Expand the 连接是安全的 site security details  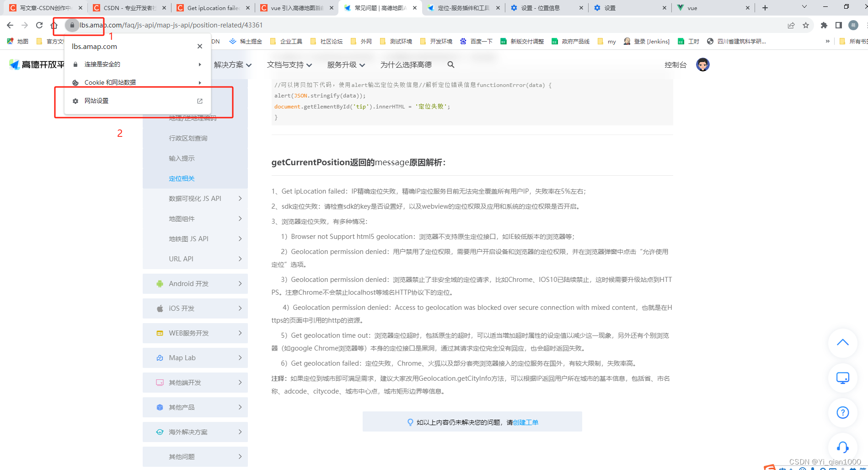(x=137, y=64)
